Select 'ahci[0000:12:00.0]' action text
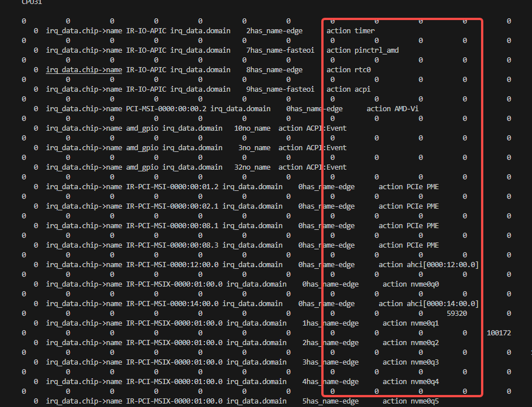The width and height of the screenshot is (532, 407). click(443, 265)
